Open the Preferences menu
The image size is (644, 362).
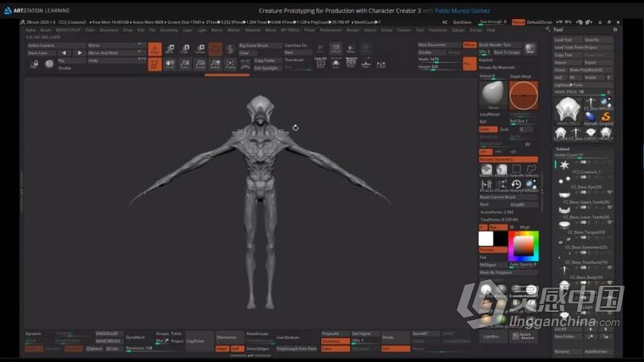tap(331, 30)
